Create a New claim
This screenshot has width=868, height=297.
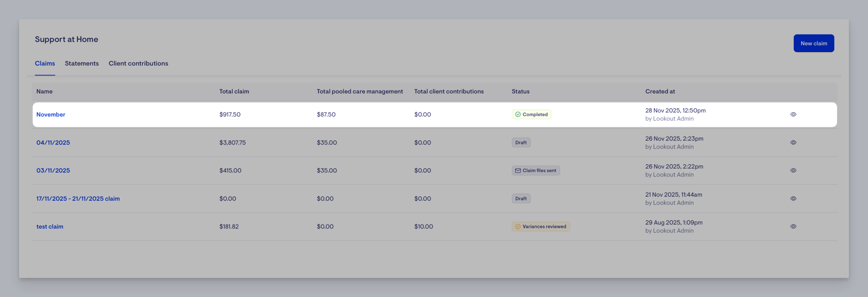[814, 43]
